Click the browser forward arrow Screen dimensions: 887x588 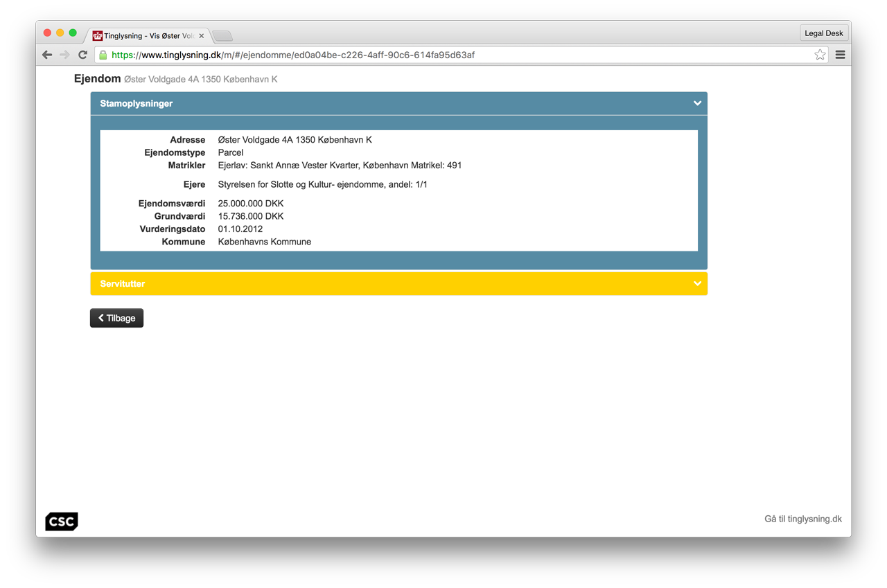pos(64,55)
